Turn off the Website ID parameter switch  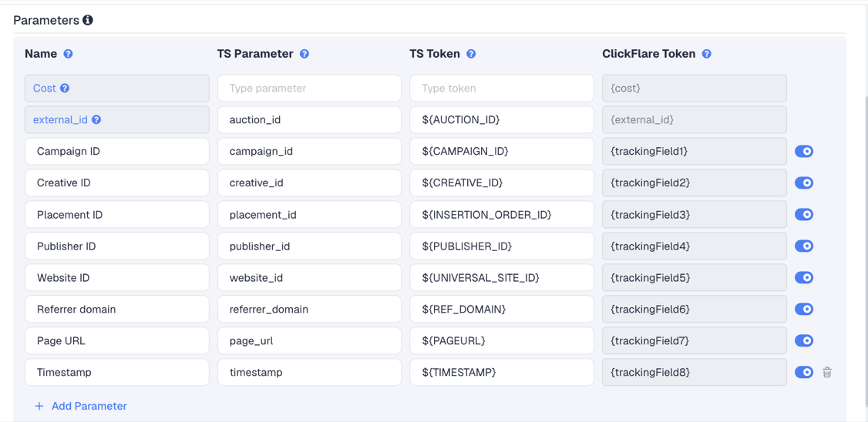pos(804,278)
